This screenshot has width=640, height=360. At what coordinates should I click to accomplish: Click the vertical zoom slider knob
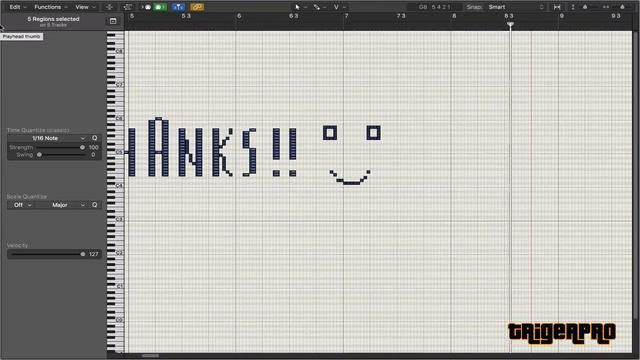click(x=585, y=7)
